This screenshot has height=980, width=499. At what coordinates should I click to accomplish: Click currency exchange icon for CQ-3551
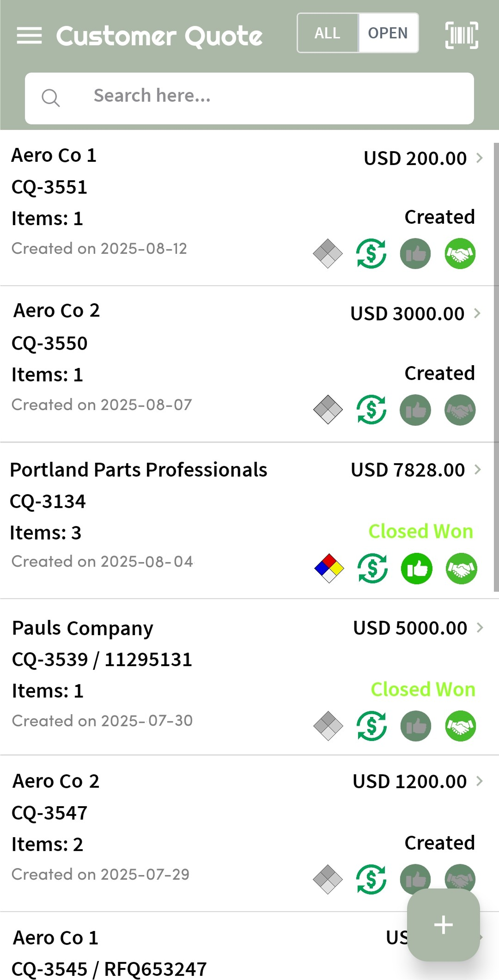click(x=371, y=253)
